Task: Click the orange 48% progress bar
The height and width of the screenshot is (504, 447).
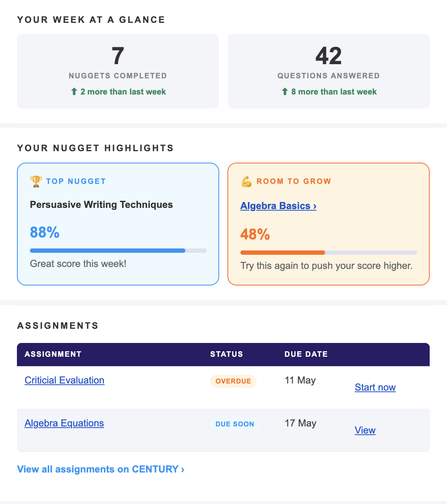Action: [x=329, y=252]
